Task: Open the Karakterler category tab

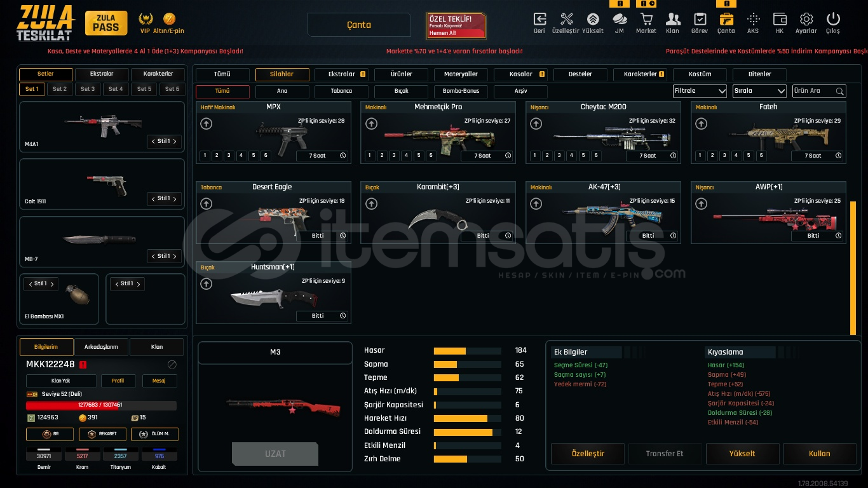Action: point(640,74)
